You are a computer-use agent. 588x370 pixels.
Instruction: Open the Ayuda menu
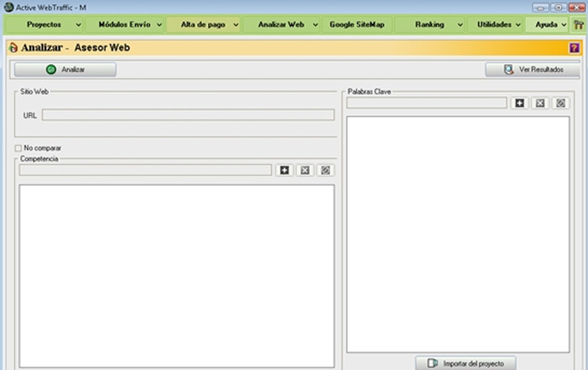click(x=547, y=25)
